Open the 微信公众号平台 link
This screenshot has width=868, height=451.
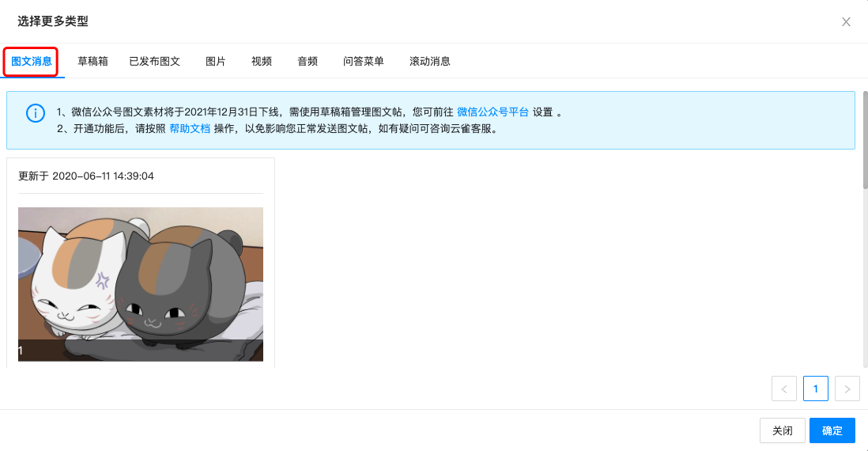pyautogui.click(x=492, y=112)
